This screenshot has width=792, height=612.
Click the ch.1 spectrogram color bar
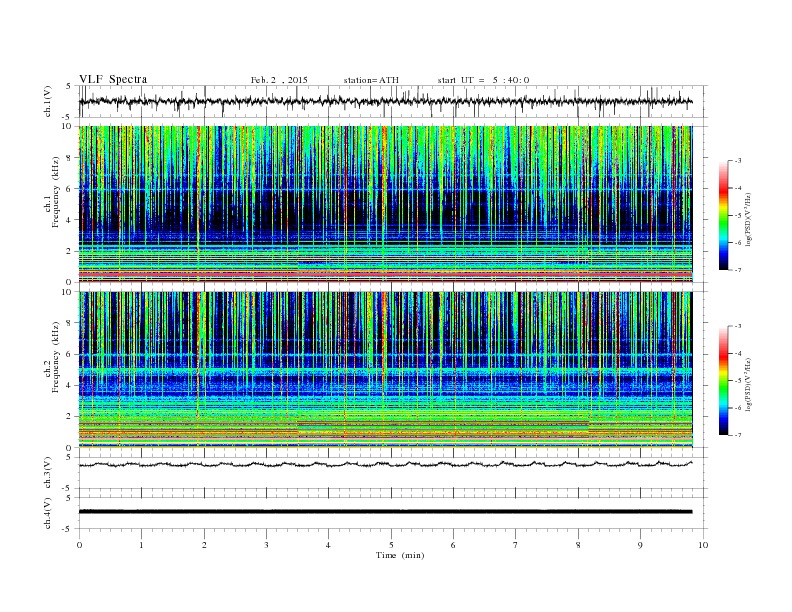coord(723,215)
